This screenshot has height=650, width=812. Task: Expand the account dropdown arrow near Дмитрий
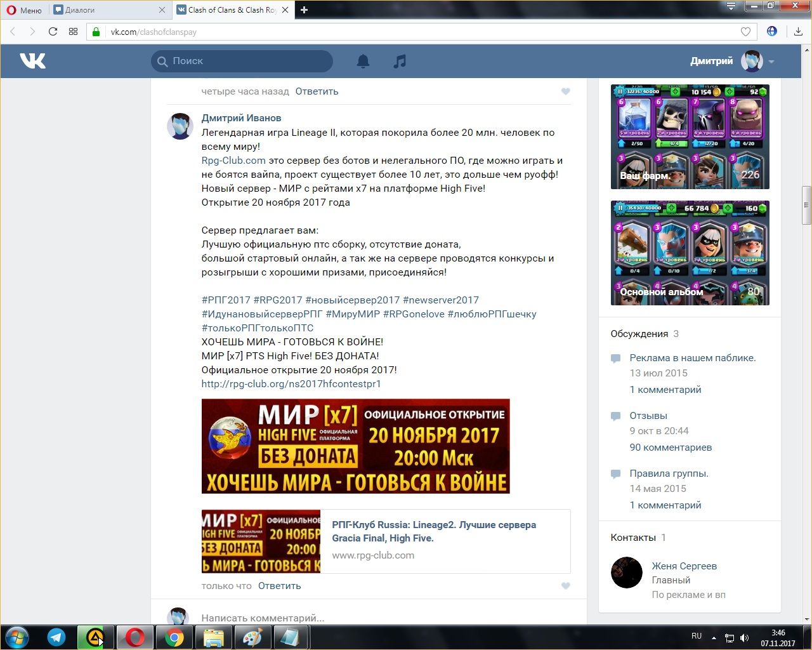[x=771, y=62]
